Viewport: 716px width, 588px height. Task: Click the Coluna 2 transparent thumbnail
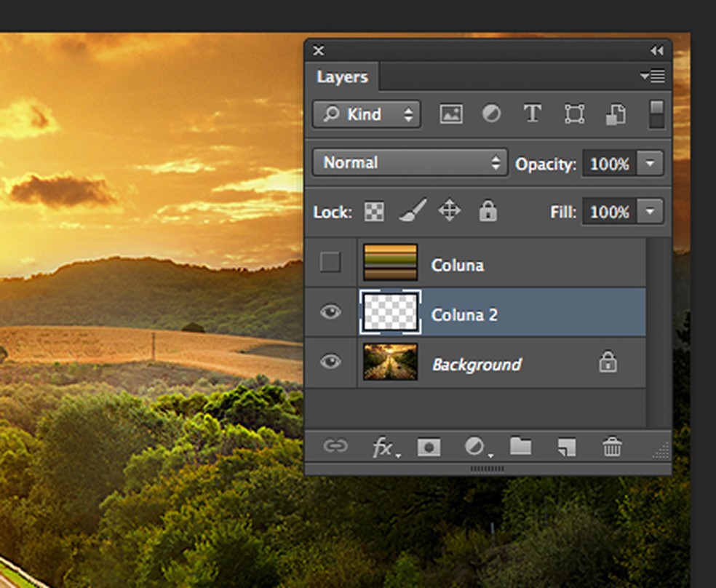click(x=391, y=312)
